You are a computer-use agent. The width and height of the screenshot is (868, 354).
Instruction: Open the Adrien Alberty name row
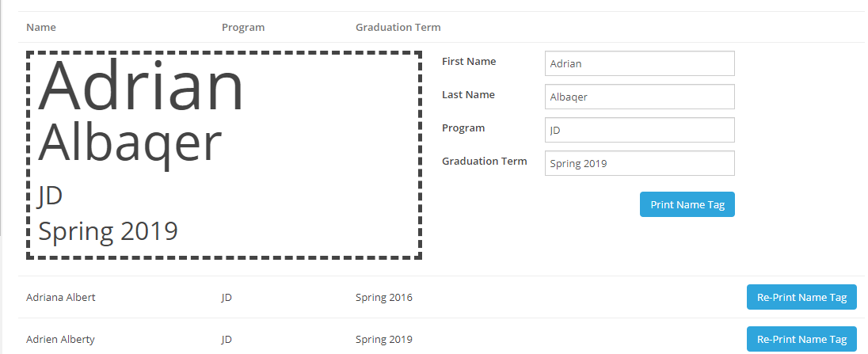[x=60, y=340]
